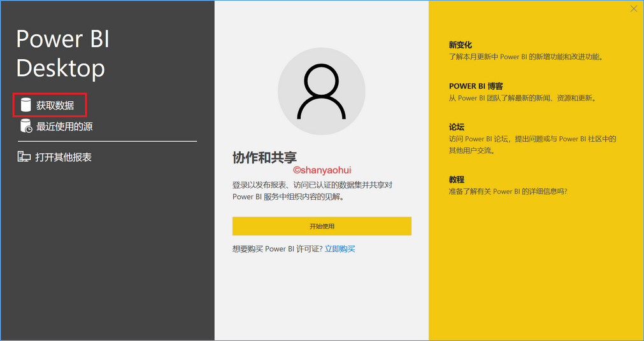
Task: Select 打开其他报表 to open other reports
Action: [63, 157]
